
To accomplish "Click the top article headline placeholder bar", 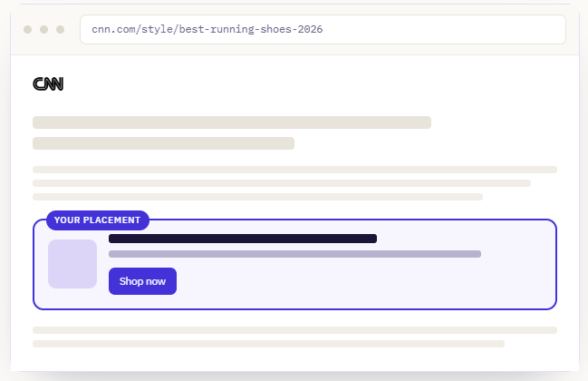I will point(232,122).
